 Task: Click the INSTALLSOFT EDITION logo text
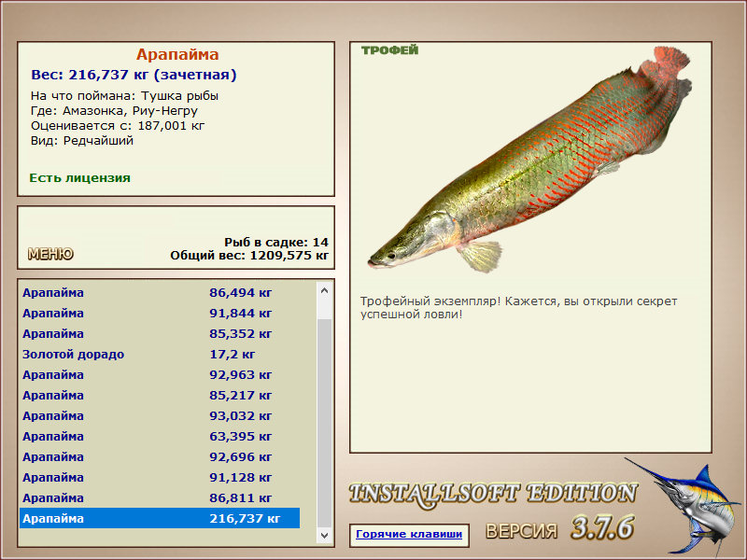[493, 494]
